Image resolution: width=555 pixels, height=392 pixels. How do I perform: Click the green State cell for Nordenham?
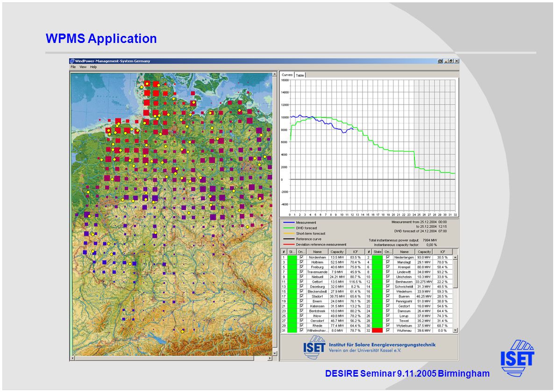click(x=292, y=257)
